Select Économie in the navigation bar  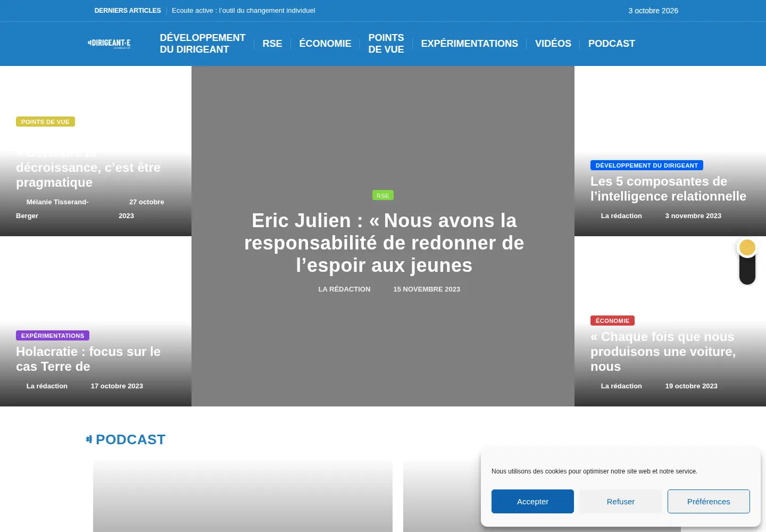326,44
